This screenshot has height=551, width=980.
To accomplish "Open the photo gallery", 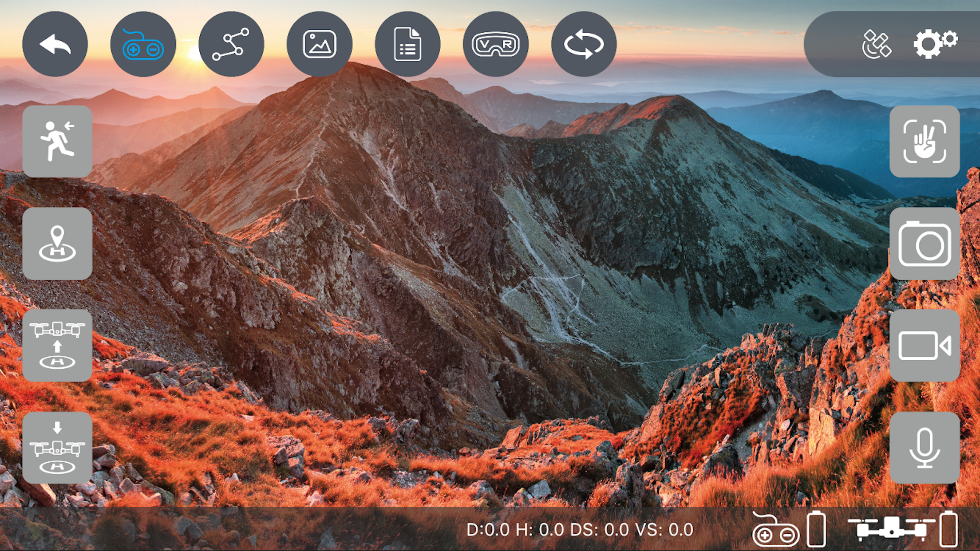I will pyautogui.click(x=319, y=44).
